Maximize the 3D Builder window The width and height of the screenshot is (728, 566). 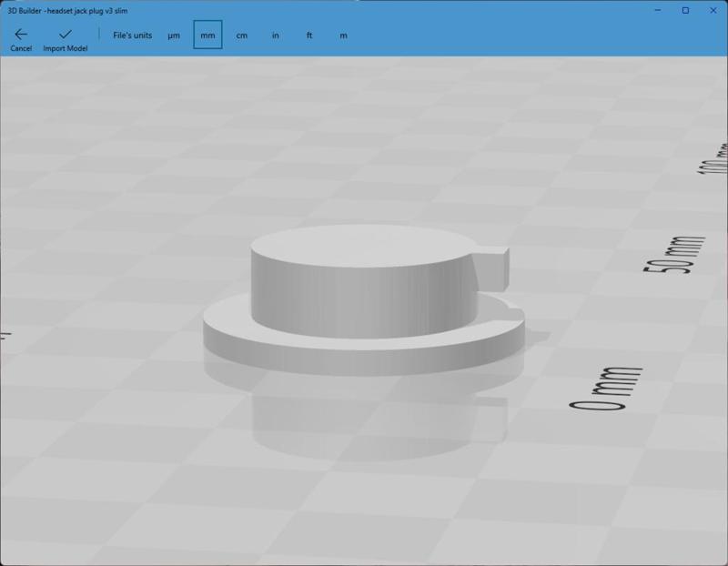point(685,10)
